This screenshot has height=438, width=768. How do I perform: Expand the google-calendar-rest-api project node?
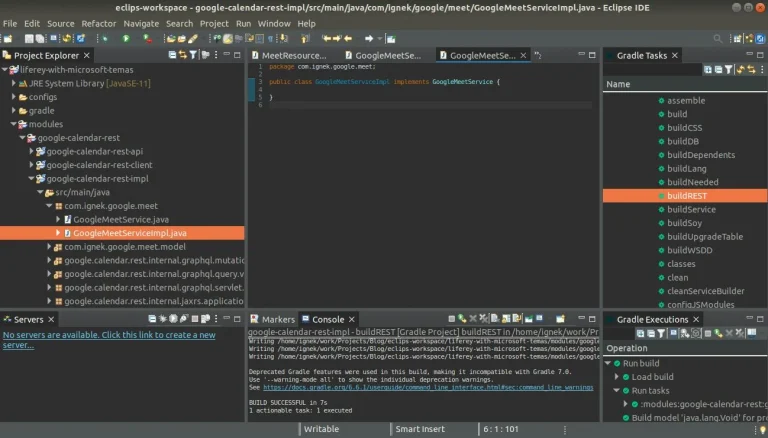[x=31, y=151]
